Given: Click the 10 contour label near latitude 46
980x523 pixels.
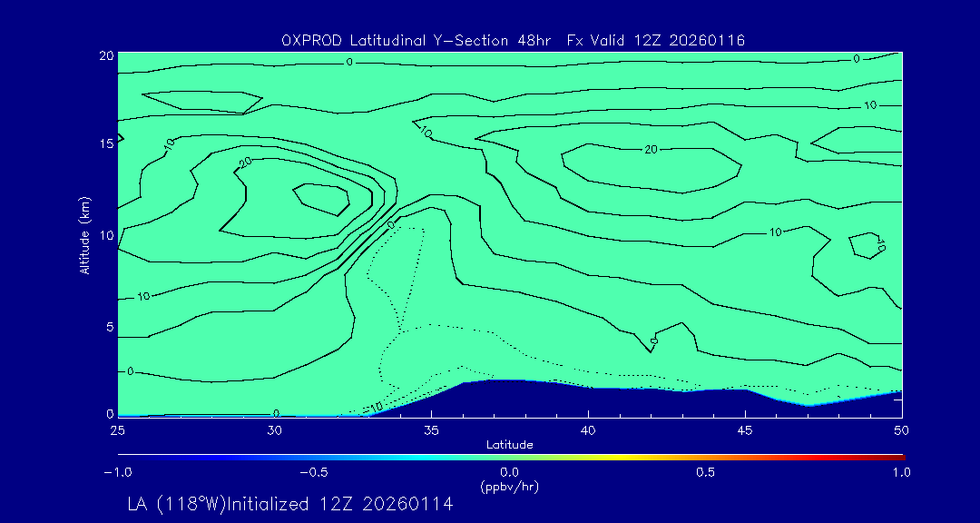Looking at the screenshot, I should (775, 232).
